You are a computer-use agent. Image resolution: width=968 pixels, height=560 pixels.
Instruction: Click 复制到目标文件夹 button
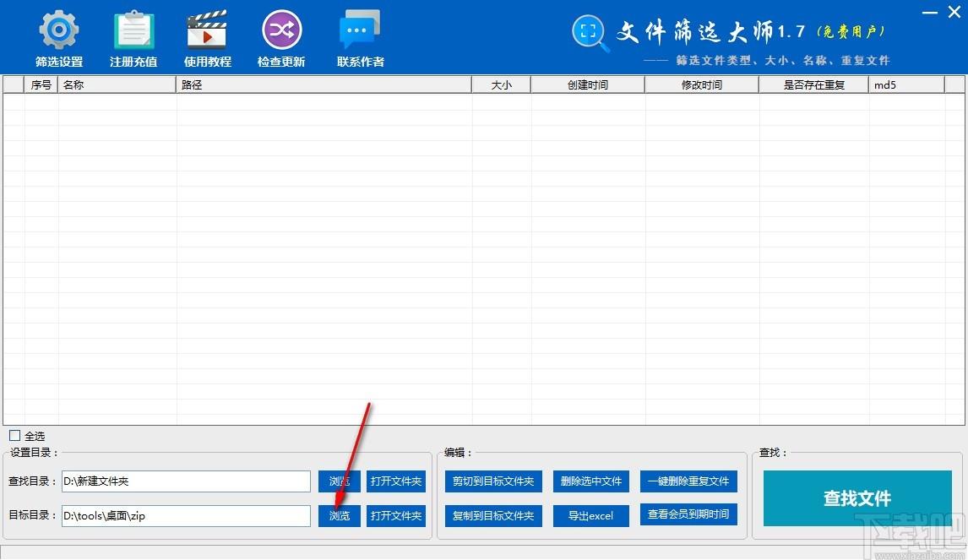click(x=493, y=515)
